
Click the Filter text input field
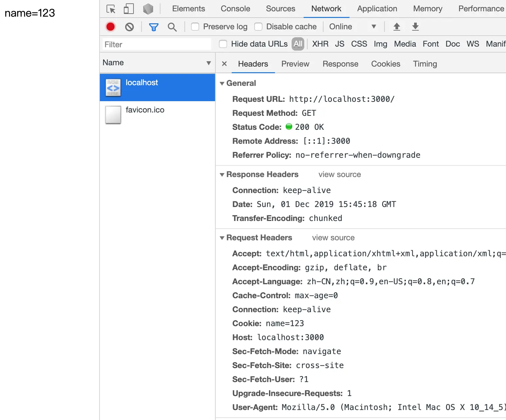[x=156, y=44]
